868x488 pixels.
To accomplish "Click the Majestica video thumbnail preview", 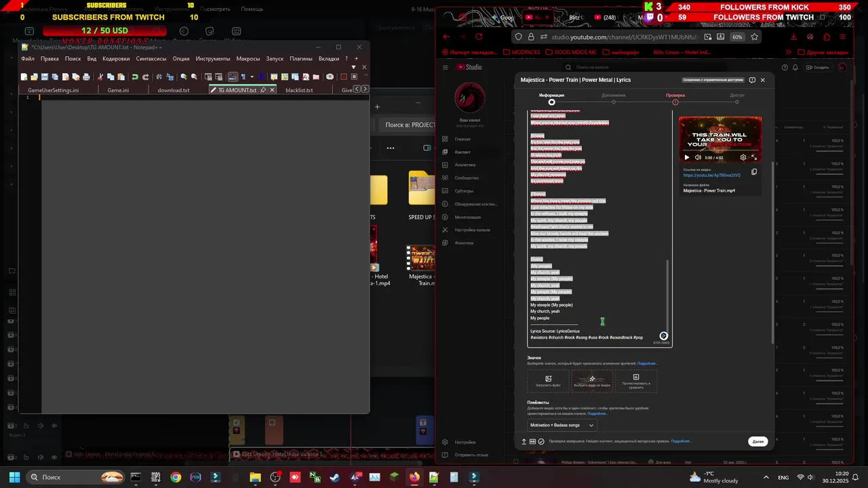I will point(720,140).
